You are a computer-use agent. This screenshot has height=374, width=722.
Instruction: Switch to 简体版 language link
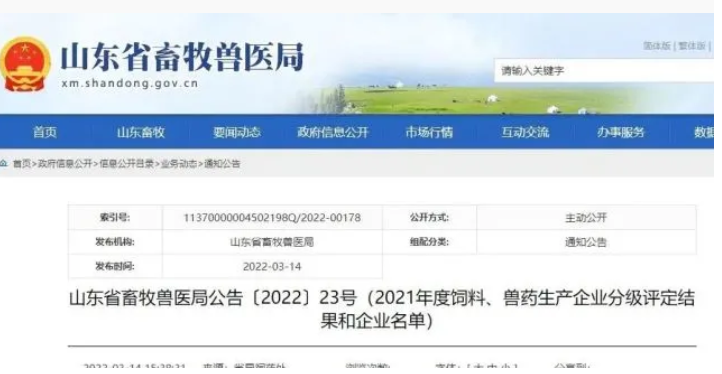pyautogui.click(x=657, y=46)
